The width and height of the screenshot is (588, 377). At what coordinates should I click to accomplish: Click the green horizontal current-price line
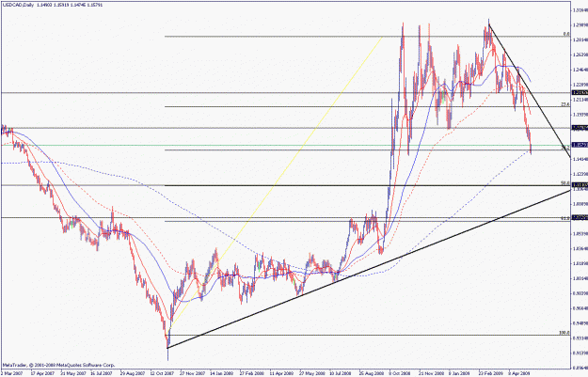(x=285, y=145)
